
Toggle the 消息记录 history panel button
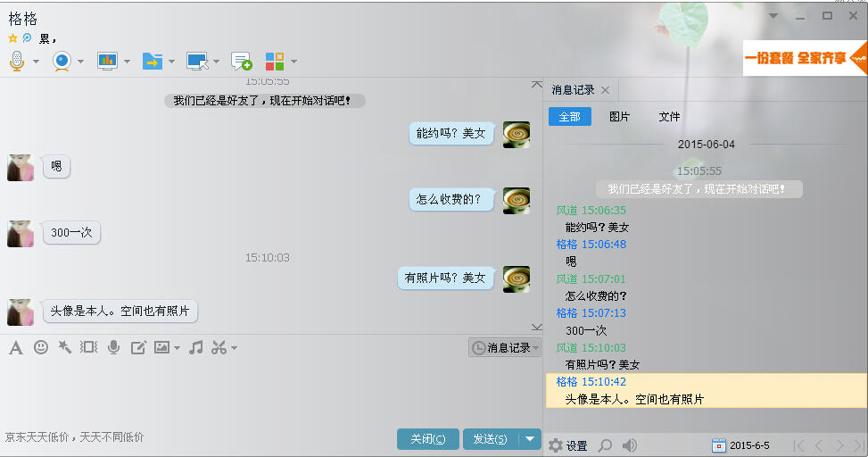[504, 347]
